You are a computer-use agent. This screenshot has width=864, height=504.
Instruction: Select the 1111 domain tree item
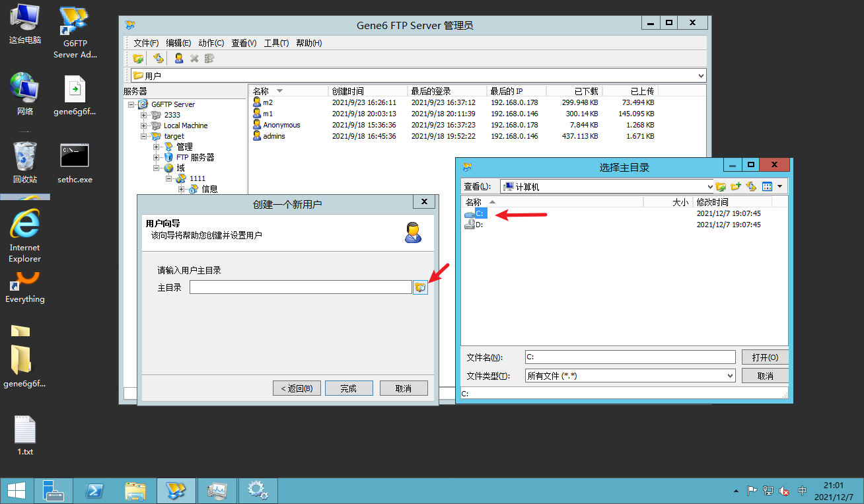tap(198, 178)
